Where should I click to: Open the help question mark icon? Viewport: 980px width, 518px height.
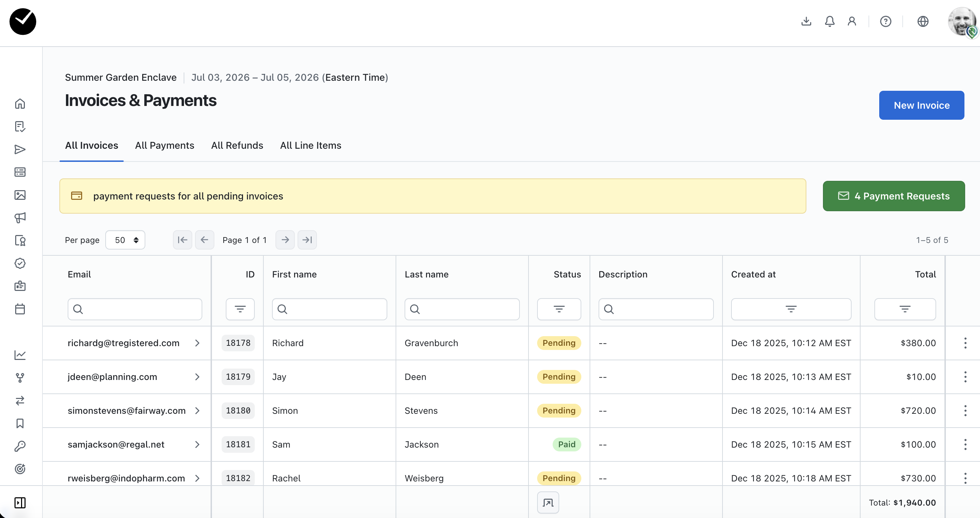pos(885,21)
